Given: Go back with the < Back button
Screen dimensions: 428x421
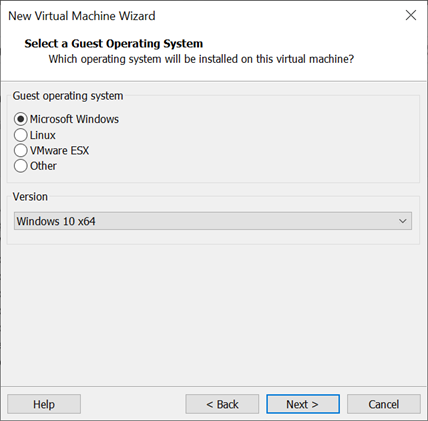Looking at the screenshot, I should coord(222,404).
